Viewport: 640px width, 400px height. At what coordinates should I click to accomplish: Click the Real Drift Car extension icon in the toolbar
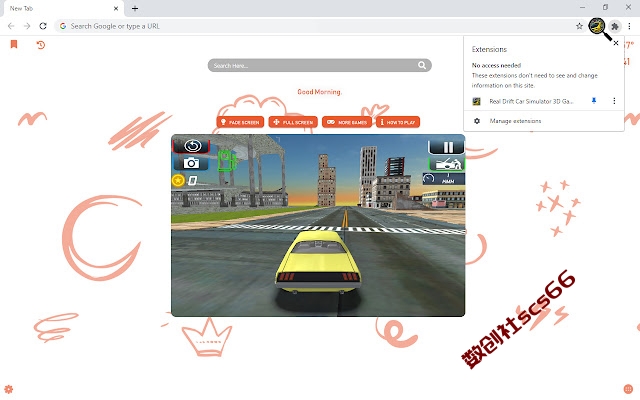[597, 26]
